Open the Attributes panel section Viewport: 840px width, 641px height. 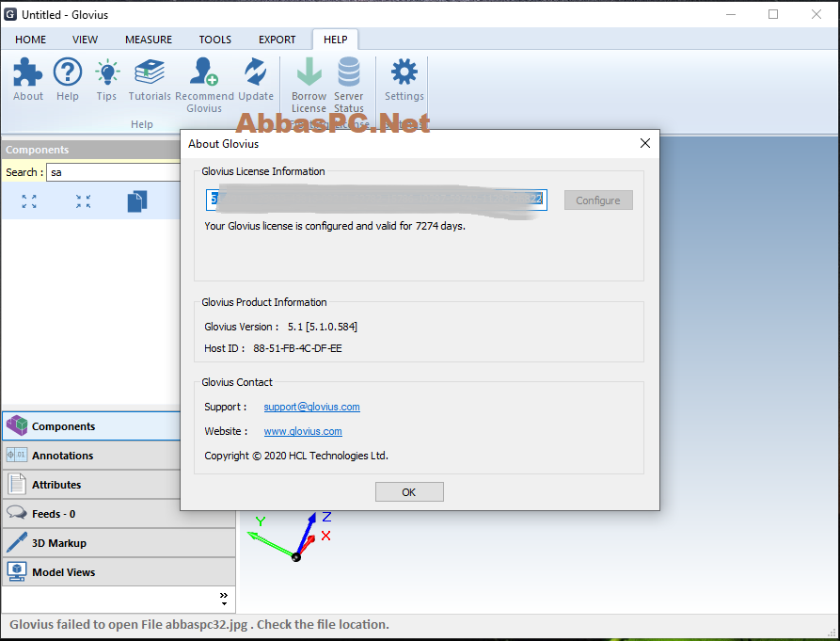coord(91,485)
